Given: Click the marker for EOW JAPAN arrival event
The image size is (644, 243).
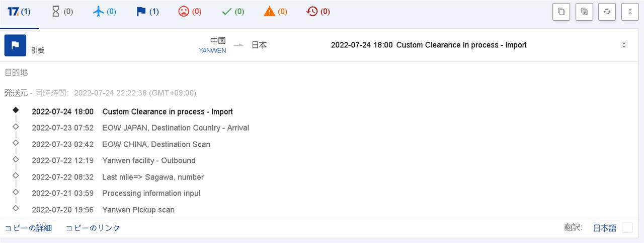Looking at the screenshot, I should coord(16,127).
